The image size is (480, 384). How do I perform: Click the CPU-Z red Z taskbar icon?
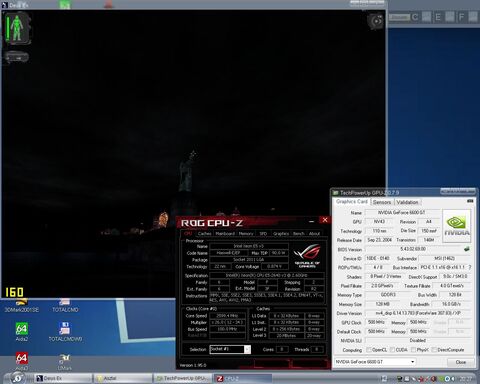pyautogui.click(x=220, y=378)
